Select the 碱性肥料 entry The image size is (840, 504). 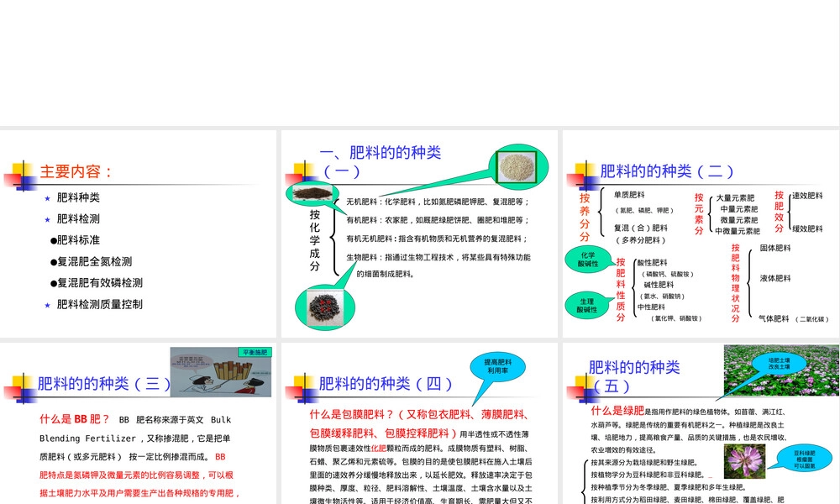point(659,285)
